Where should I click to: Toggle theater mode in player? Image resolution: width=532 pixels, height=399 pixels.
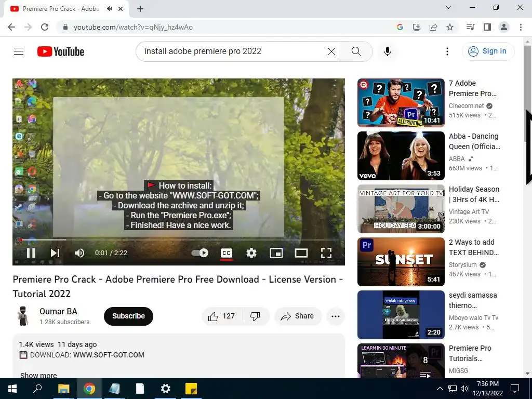pyautogui.click(x=301, y=253)
